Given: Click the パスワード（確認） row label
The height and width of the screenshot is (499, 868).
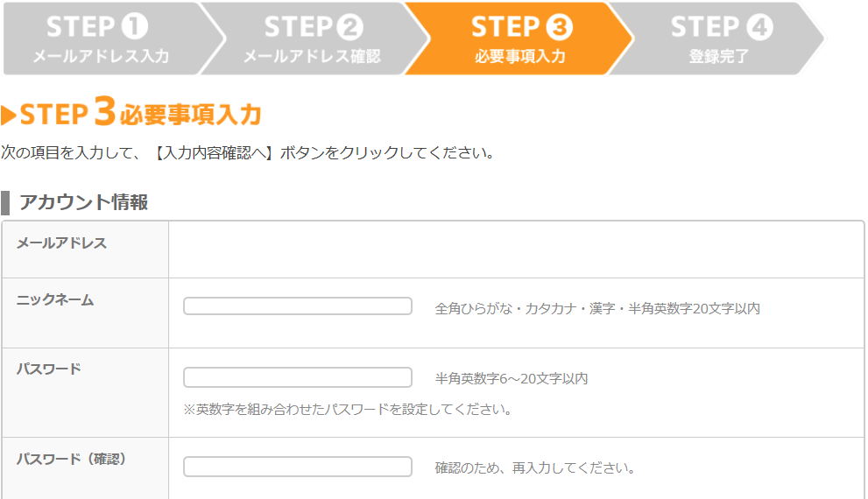Looking at the screenshot, I should (72, 459).
